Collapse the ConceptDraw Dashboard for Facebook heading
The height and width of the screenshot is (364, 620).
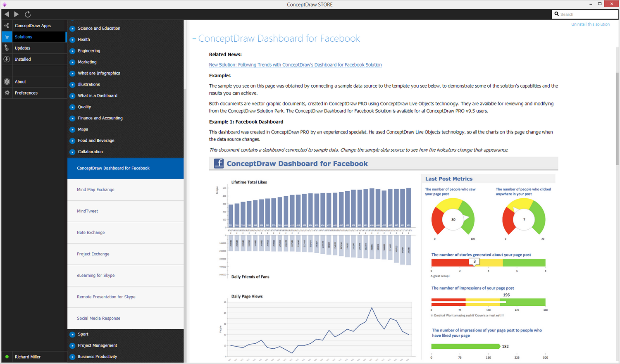[194, 39]
